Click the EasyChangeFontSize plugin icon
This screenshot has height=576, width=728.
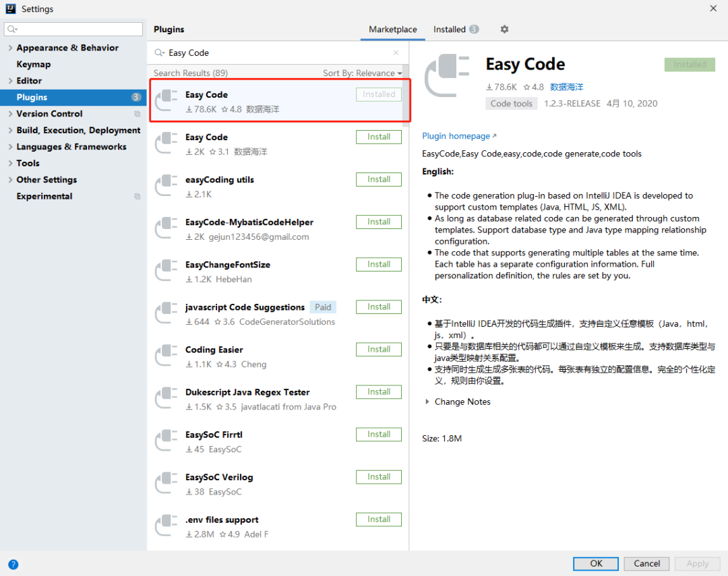coord(166,271)
